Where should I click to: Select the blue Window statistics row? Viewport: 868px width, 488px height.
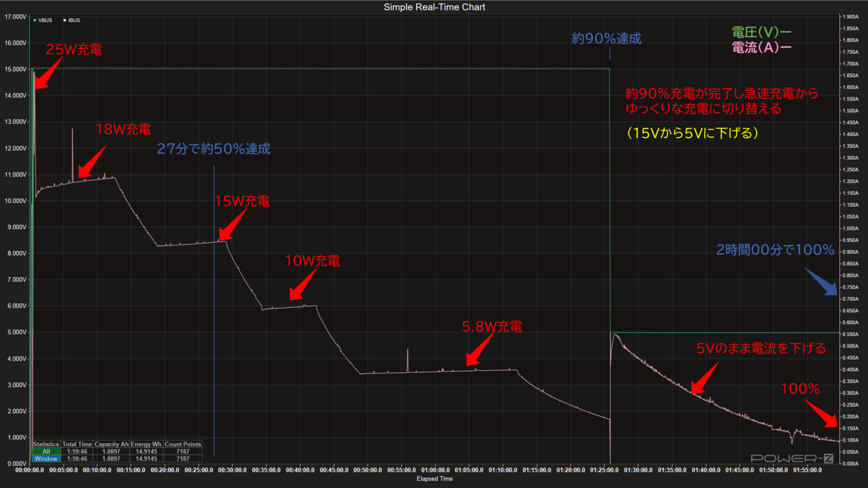coord(46,459)
